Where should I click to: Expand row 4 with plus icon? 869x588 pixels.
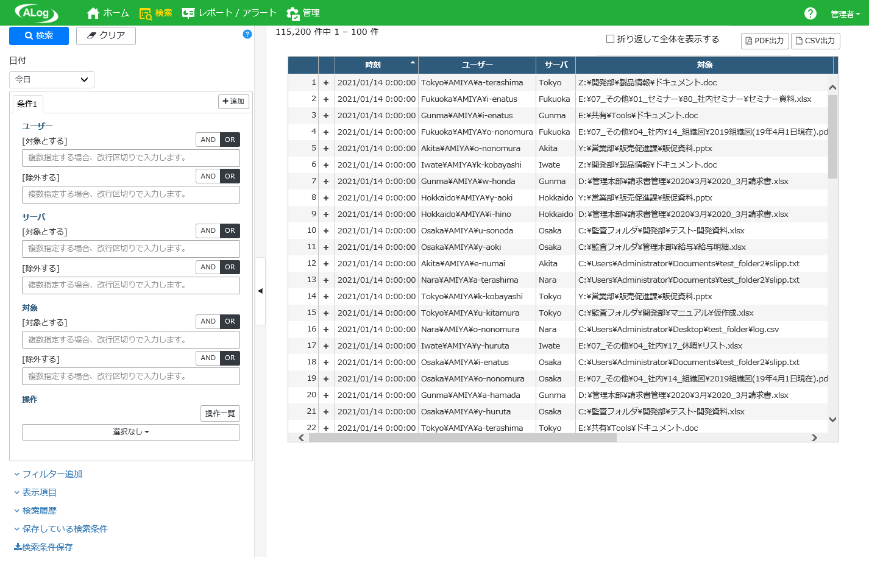coord(326,132)
